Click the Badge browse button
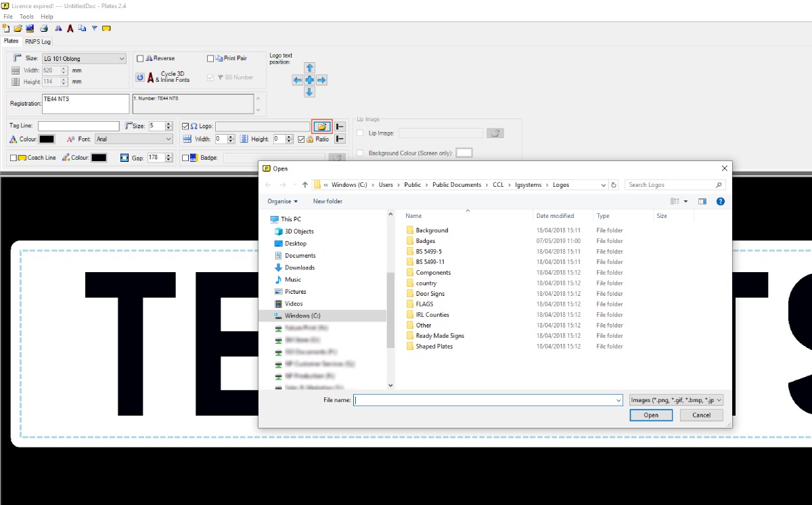The image size is (812, 505). coord(336,158)
